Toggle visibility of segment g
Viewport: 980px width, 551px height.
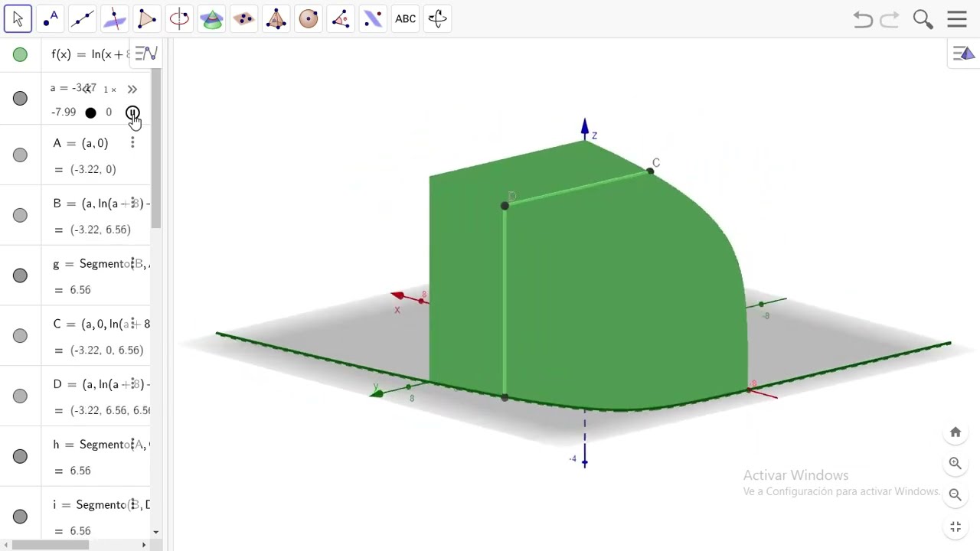(20, 275)
